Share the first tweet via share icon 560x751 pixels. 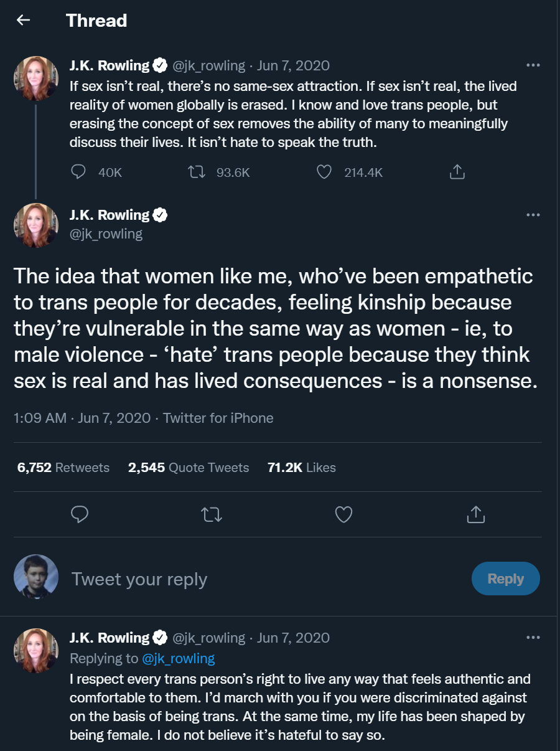(457, 172)
